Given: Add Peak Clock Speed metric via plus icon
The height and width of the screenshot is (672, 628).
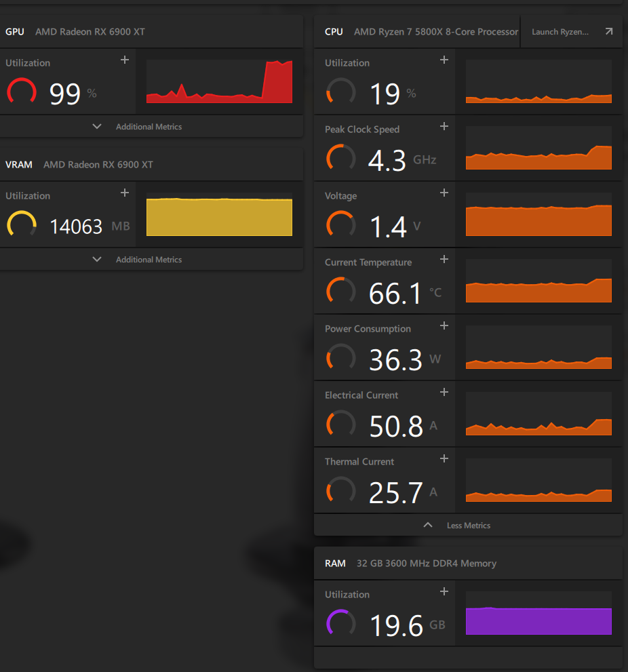Looking at the screenshot, I should point(444,126).
